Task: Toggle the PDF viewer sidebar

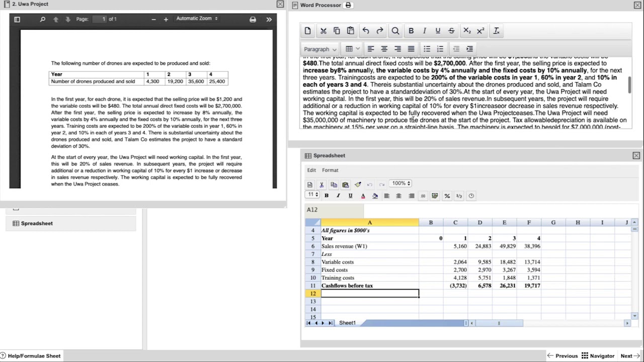Action: pos(17,20)
